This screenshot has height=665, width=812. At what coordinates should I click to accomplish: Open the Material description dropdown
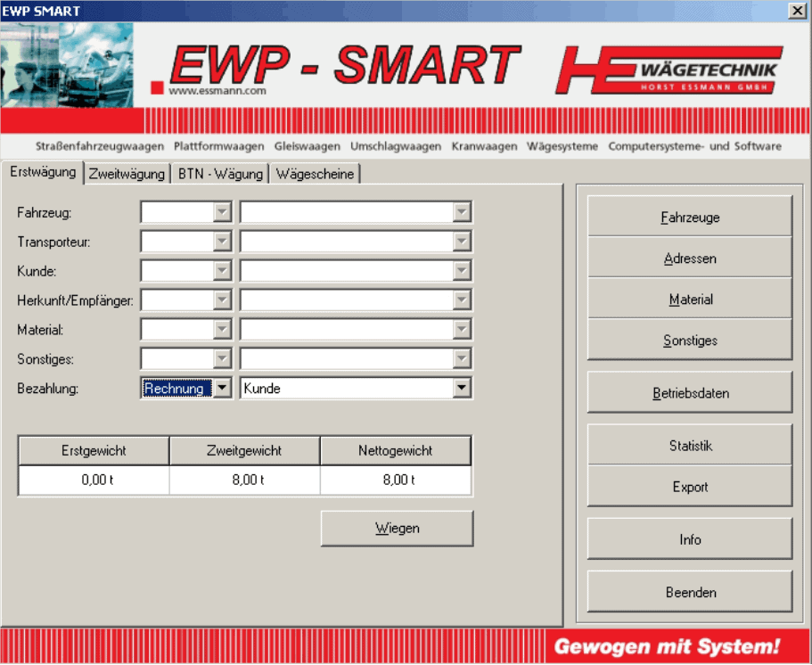461,330
